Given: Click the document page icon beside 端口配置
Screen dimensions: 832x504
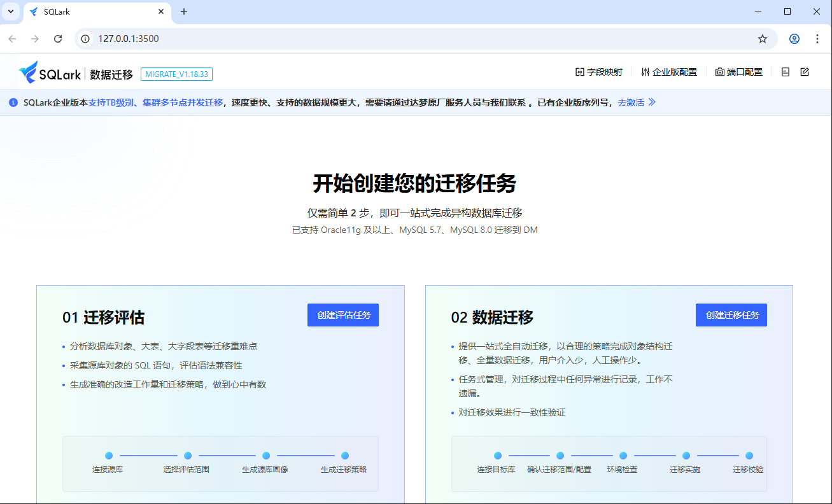Looking at the screenshot, I should (x=786, y=73).
